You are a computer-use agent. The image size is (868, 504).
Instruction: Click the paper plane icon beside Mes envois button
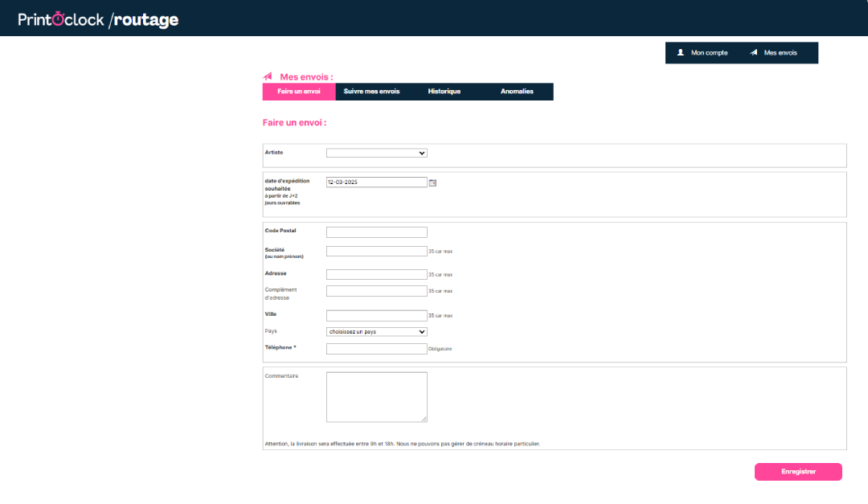pos(753,52)
